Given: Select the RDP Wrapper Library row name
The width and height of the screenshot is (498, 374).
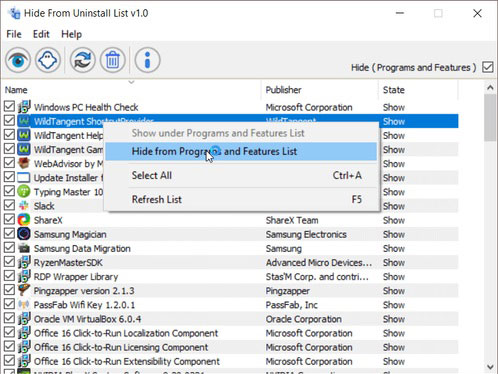Looking at the screenshot, I should click(x=76, y=277).
